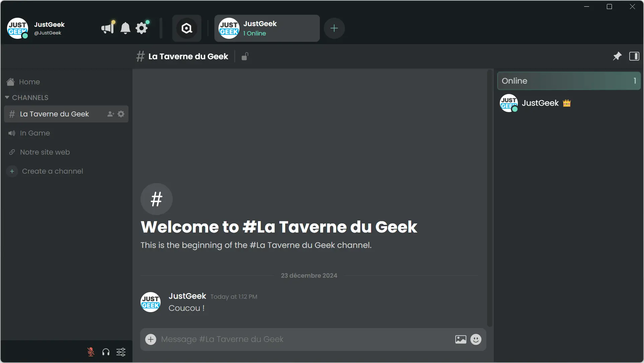Expand the CHANNELS section collapse toggle

[7, 97]
